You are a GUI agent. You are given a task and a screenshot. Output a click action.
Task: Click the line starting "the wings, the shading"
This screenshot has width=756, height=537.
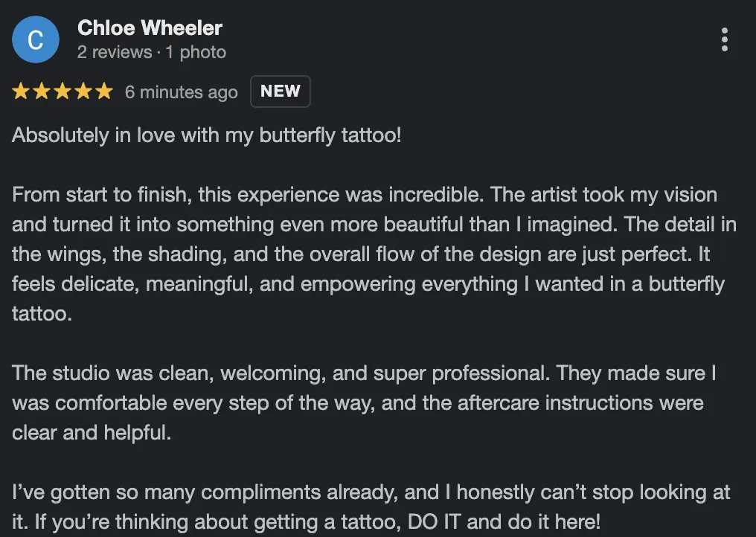click(x=361, y=254)
